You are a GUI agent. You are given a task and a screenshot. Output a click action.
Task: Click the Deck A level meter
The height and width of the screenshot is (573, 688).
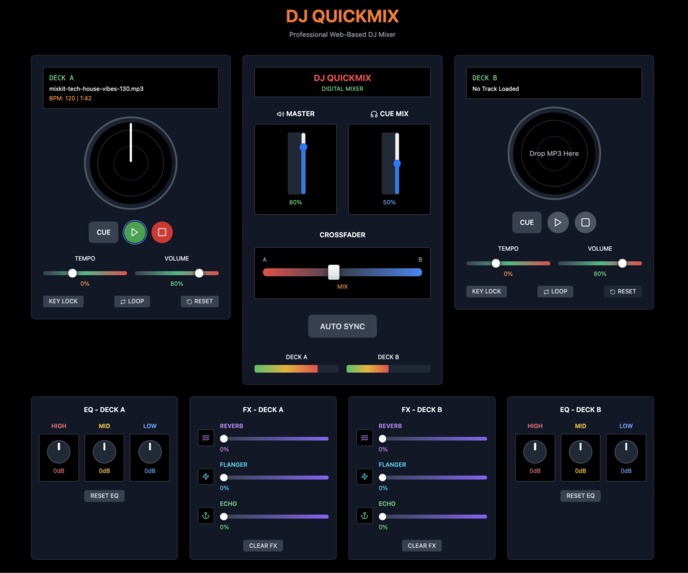(x=296, y=369)
